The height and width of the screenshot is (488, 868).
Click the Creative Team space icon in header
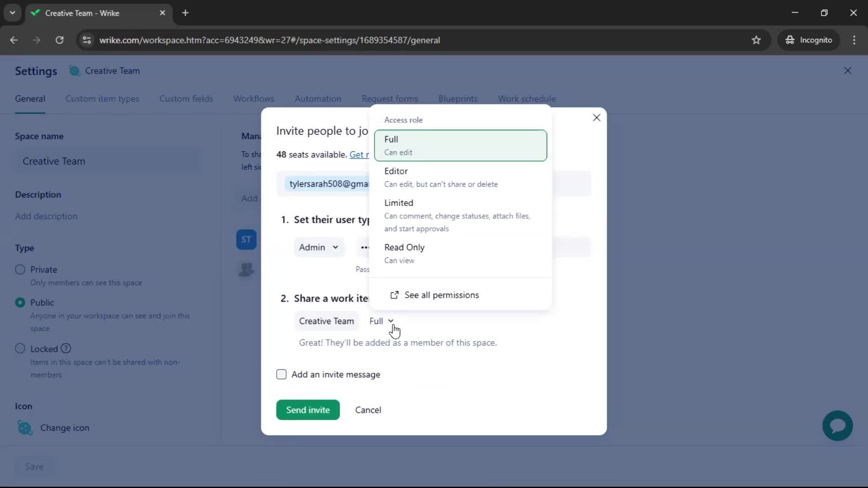coord(75,71)
